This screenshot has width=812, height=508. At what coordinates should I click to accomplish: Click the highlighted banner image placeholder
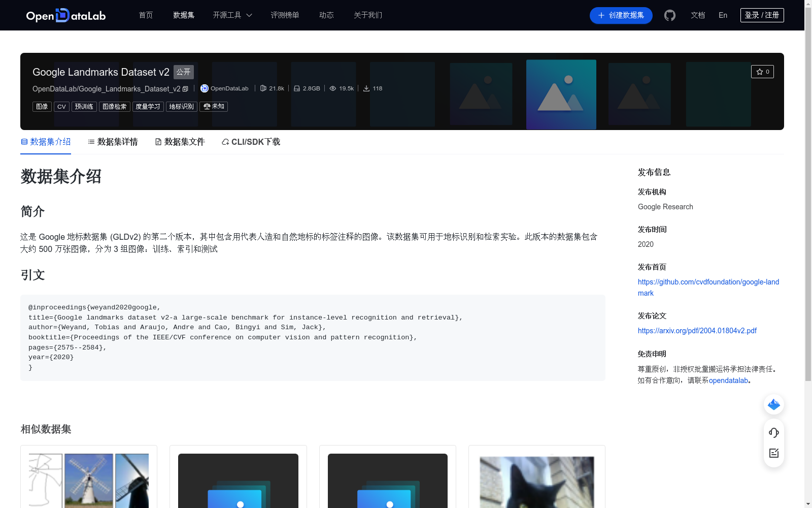[561, 94]
